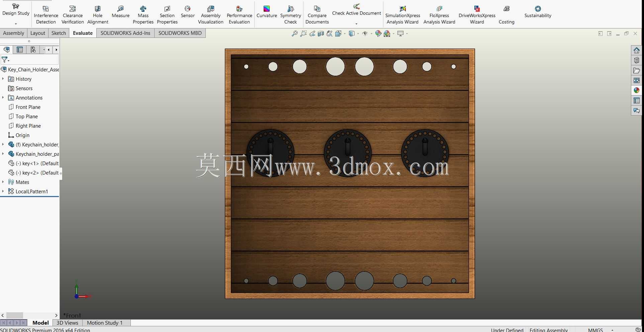This screenshot has width=644, height=332.
Task: Open the SOLIDWORKS Add-Ins tab
Action: click(125, 33)
